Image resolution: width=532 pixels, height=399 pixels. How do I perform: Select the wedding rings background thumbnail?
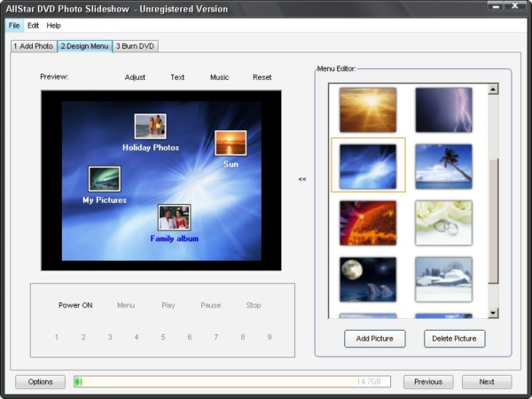[443, 223]
